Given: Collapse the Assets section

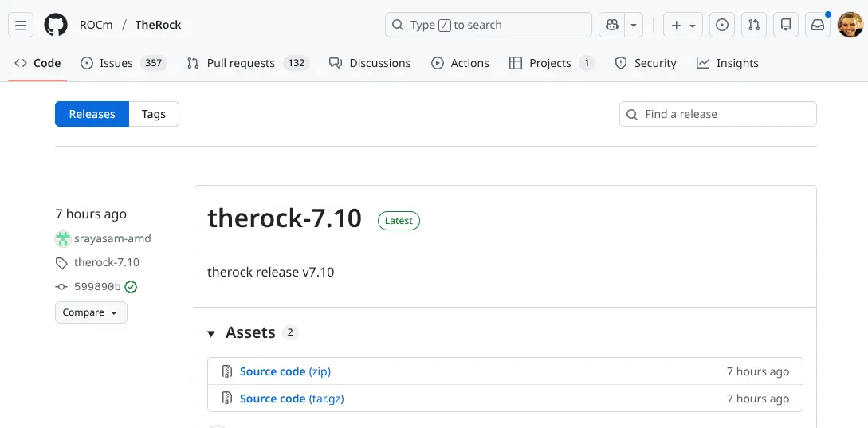Looking at the screenshot, I should [211, 333].
